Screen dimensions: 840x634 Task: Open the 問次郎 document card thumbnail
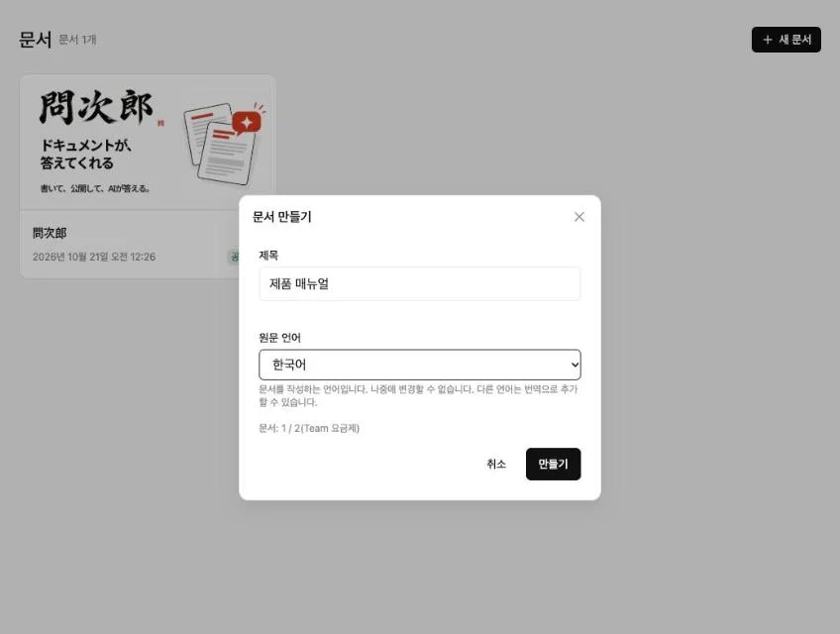pyautogui.click(x=148, y=142)
